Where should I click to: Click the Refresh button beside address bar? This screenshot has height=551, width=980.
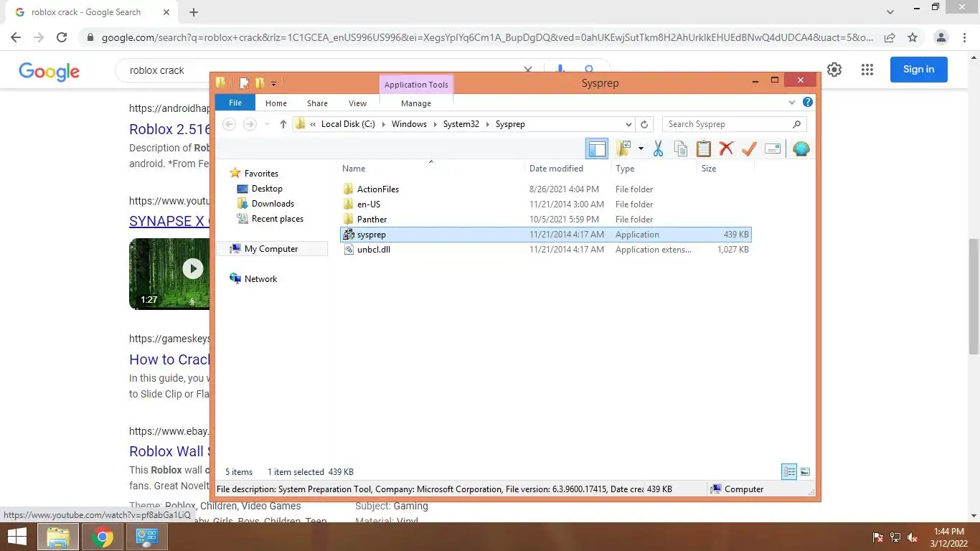[x=644, y=124]
